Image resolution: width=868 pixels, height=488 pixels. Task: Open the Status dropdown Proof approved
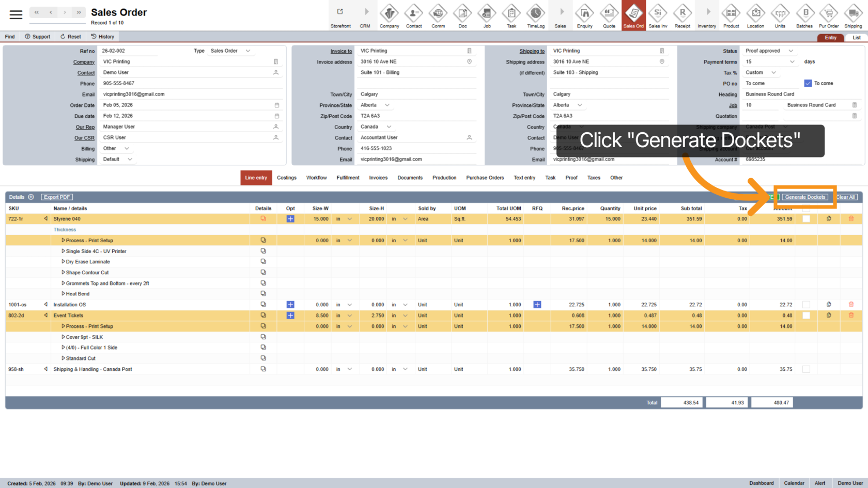click(769, 51)
